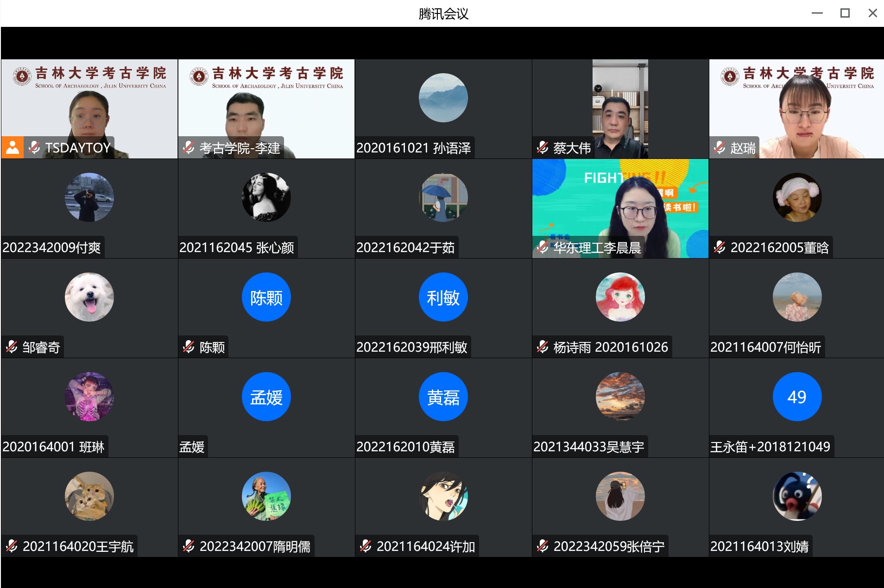
Task: Select the blue 黄磊 avatar circle
Action: (443, 397)
